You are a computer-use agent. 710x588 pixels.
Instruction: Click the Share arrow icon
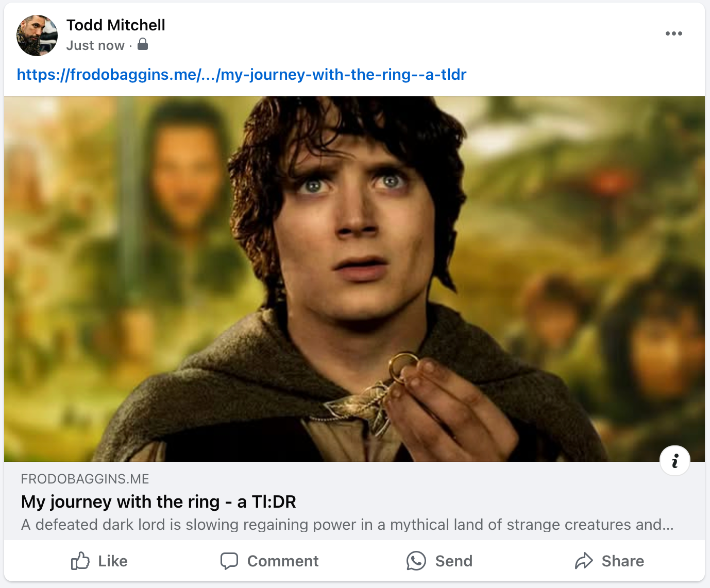(584, 561)
